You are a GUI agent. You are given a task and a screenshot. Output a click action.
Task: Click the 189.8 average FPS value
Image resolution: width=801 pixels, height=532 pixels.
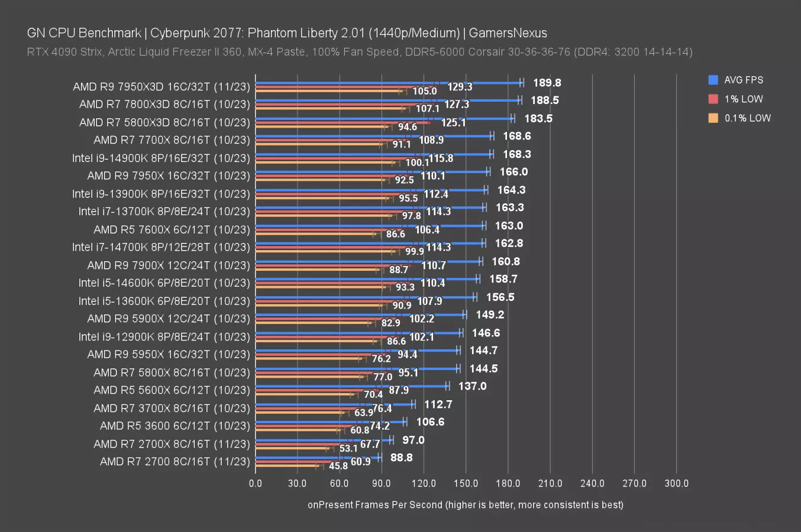pos(547,83)
